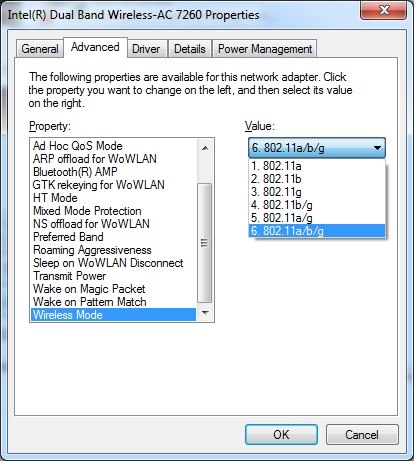The width and height of the screenshot is (414, 461).
Task: Click the property list scroll up arrow
Action: [x=205, y=148]
